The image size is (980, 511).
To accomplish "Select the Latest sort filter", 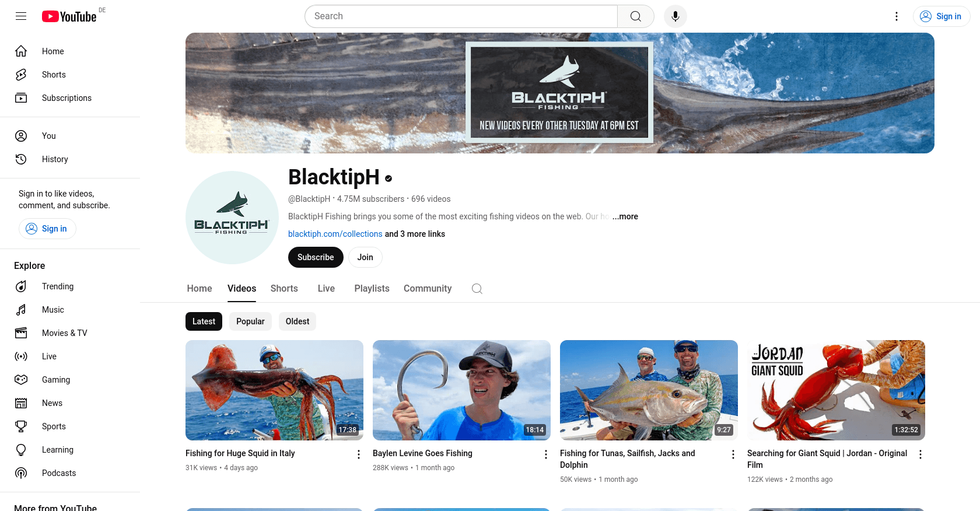I will pos(204,321).
